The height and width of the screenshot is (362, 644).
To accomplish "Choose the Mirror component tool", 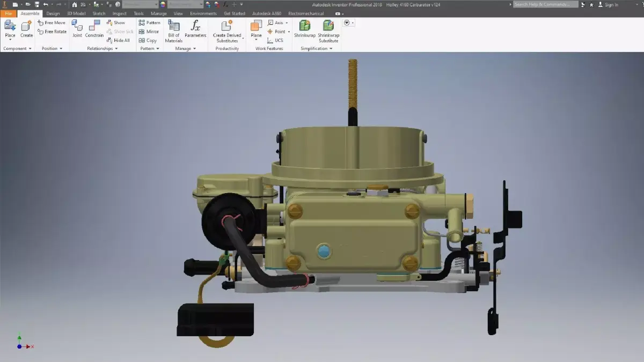I will [x=149, y=32].
